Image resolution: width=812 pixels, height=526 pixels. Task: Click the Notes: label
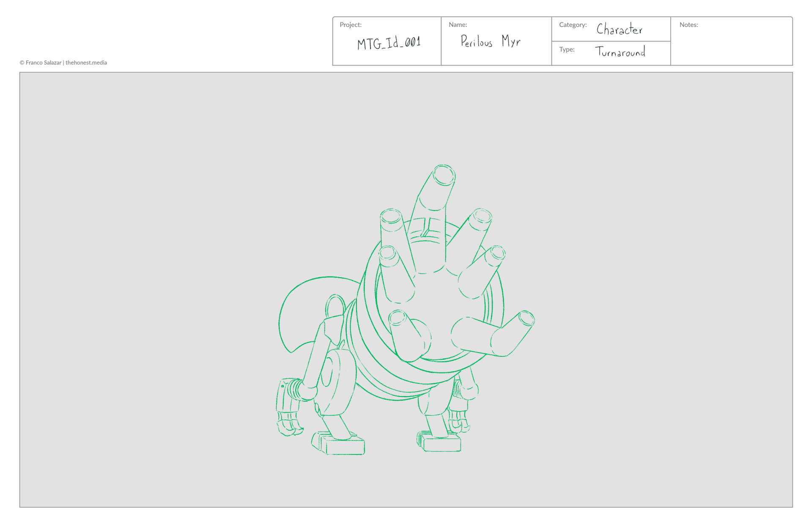click(689, 25)
